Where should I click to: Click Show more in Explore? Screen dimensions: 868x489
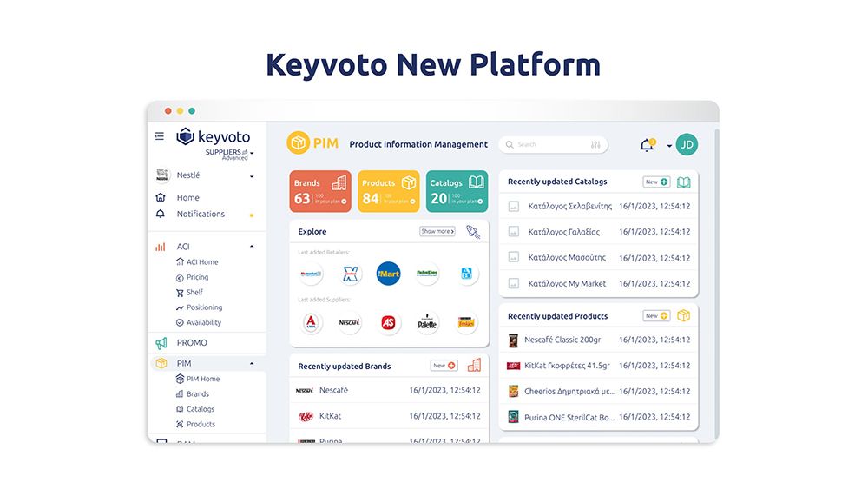[437, 232]
